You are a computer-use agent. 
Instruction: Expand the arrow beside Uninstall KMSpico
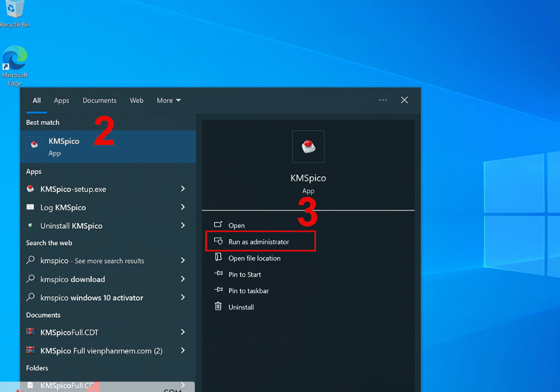coord(183,226)
